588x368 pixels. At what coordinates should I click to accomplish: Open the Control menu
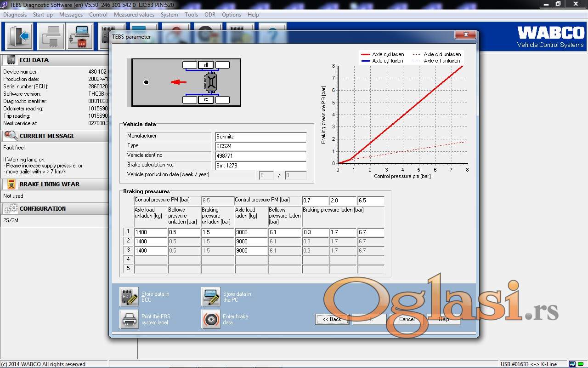[x=98, y=15]
